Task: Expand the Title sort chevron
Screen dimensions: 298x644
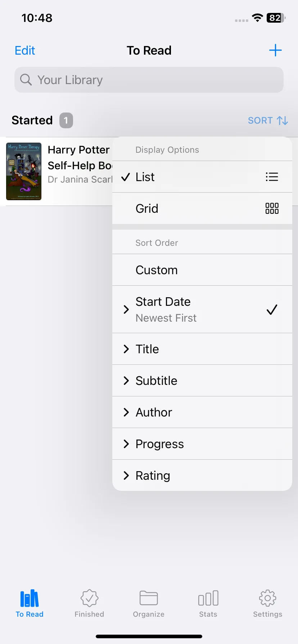Action: tap(126, 349)
